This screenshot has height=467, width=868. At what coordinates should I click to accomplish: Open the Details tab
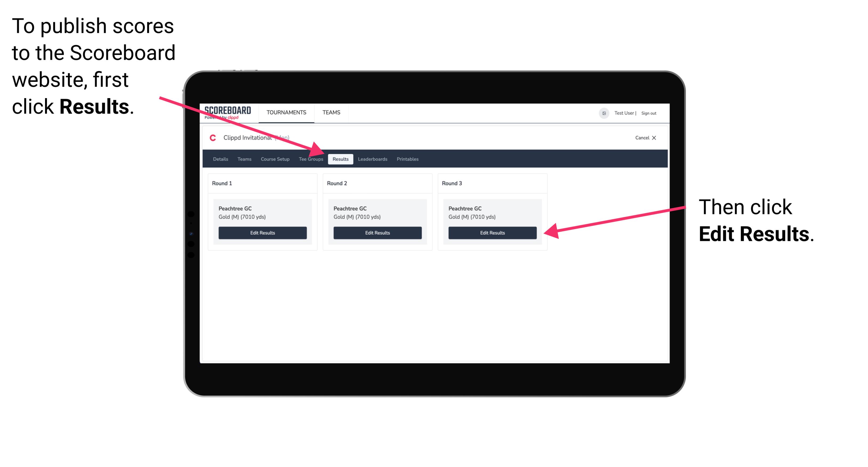coord(221,159)
